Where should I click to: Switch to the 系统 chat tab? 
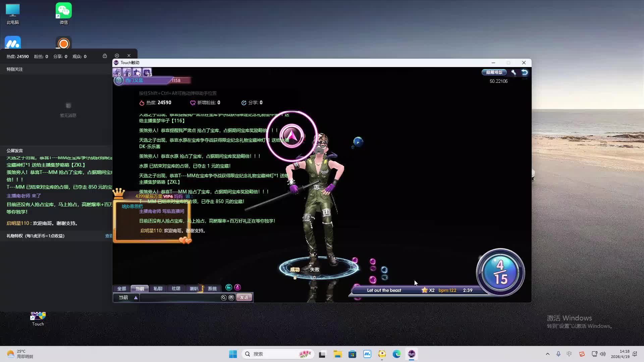(212, 289)
